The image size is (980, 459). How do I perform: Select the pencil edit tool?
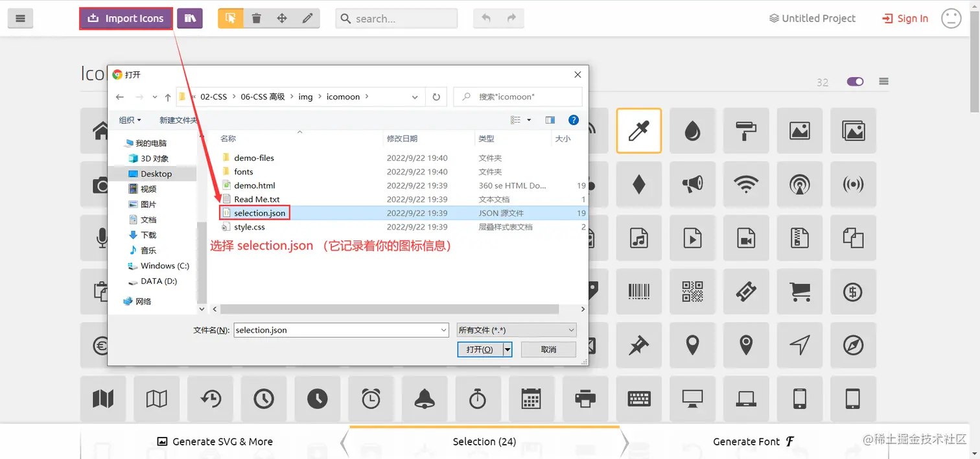307,18
